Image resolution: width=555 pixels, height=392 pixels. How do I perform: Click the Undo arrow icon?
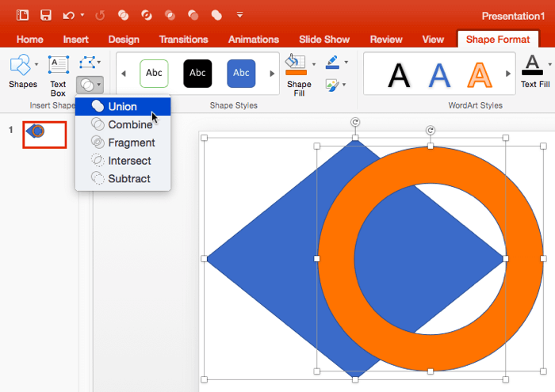[68, 14]
